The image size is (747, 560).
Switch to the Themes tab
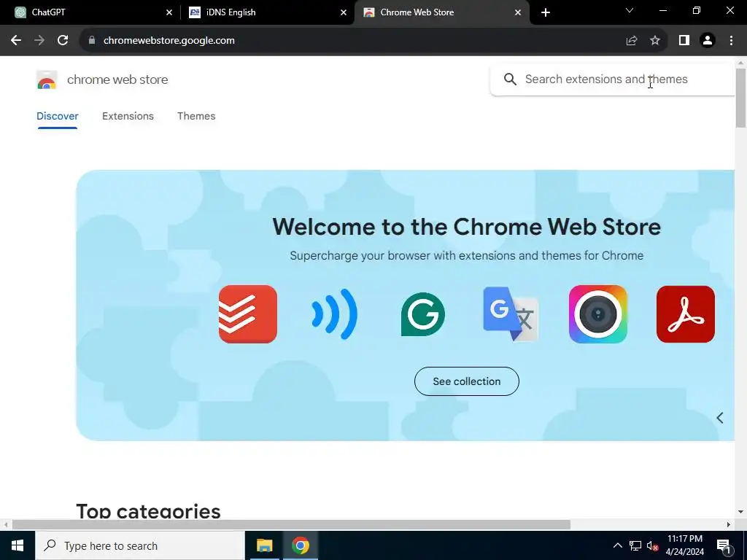[x=196, y=116]
